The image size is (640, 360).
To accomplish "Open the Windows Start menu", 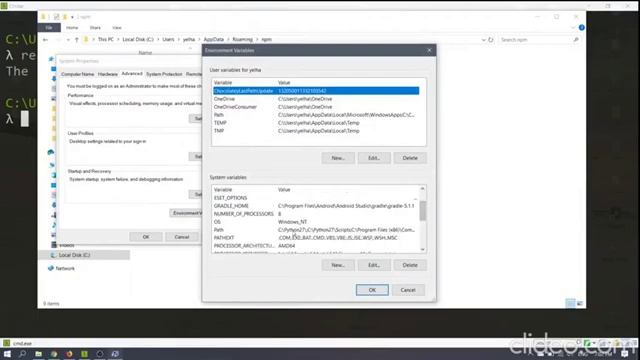I will click(x=7, y=354).
